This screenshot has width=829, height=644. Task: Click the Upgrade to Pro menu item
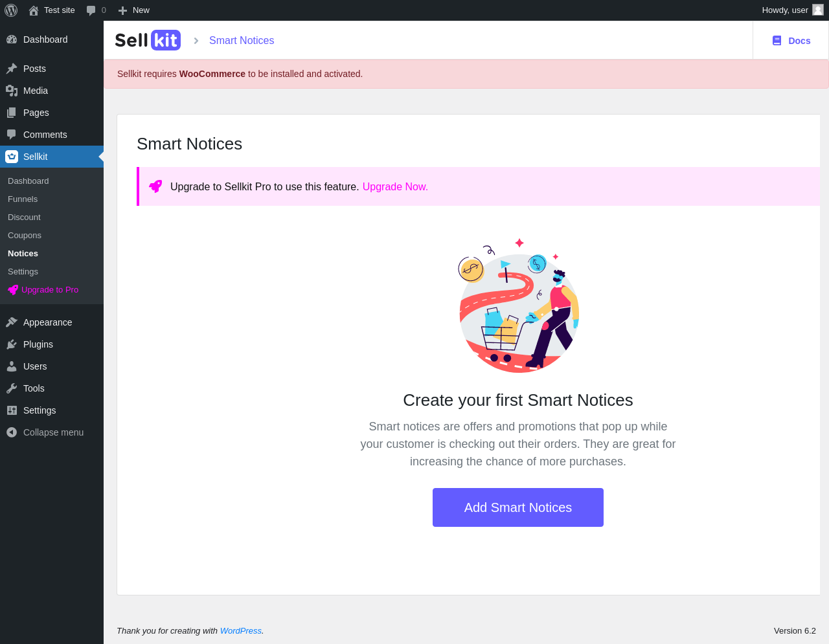(49, 290)
